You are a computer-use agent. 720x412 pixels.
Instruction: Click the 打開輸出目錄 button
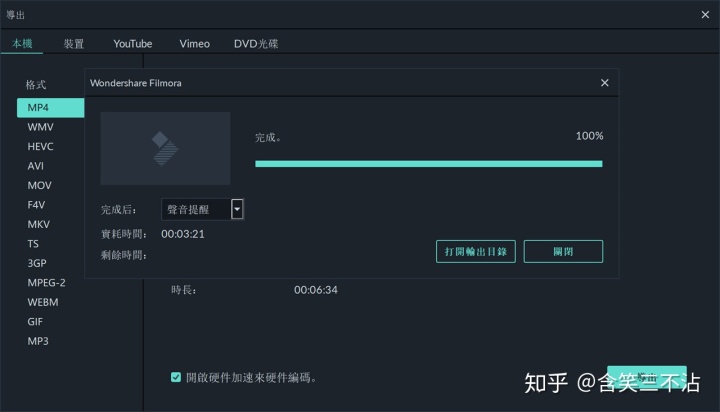pyautogui.click(x=476, y=252)
